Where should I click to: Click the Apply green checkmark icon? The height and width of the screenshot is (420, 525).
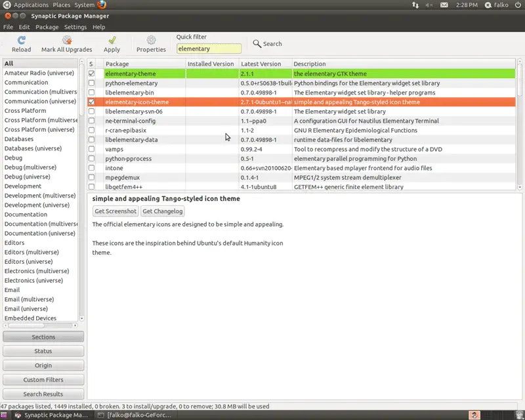tap(112, 40)
